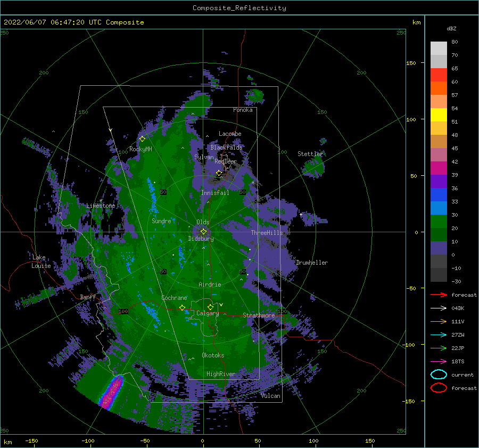The height and width of the screenshot is (448, 479).
Task: Choose the magenta 18TS arrow icon
Action: tap(439, 362)
